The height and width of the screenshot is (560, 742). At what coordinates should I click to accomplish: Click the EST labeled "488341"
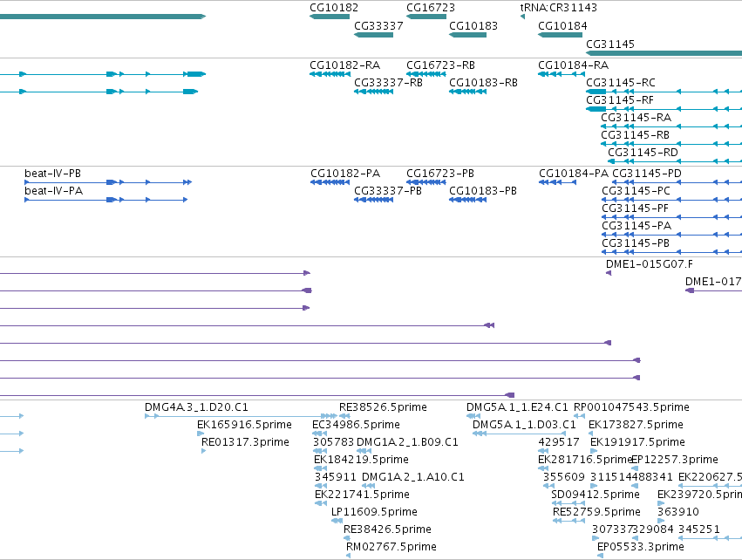pyautogui.click(x=652, y=478)
